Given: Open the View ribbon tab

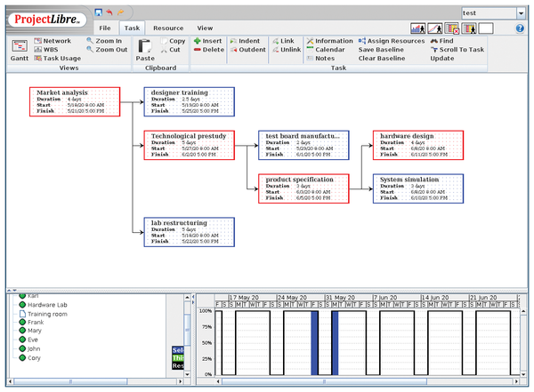Looking at the screenshot, I should pos(205,28).
